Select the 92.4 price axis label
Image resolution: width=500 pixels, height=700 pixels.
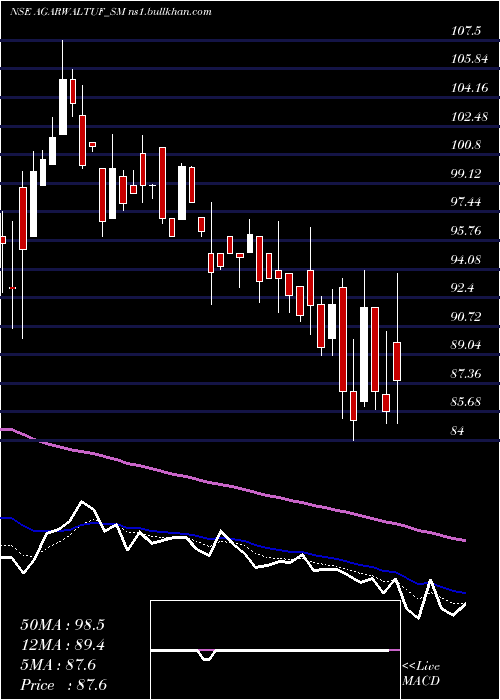[464, 288]
